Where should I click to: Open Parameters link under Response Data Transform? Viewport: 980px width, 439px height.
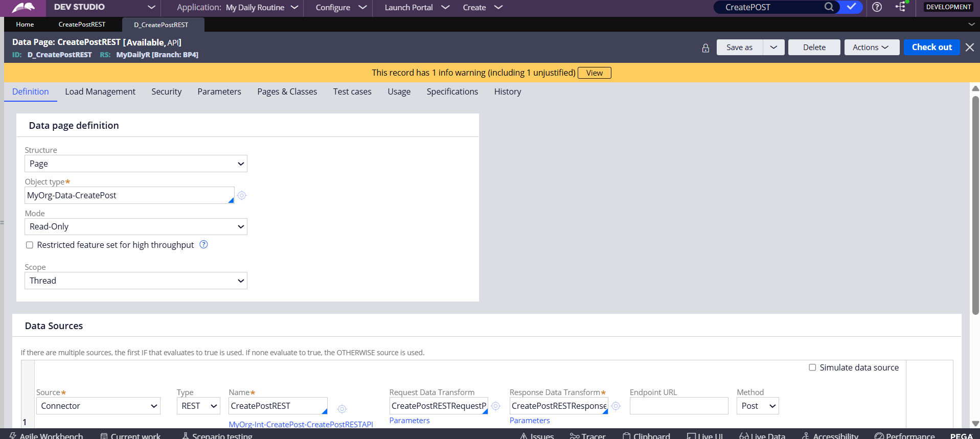[x=530, y=420]
